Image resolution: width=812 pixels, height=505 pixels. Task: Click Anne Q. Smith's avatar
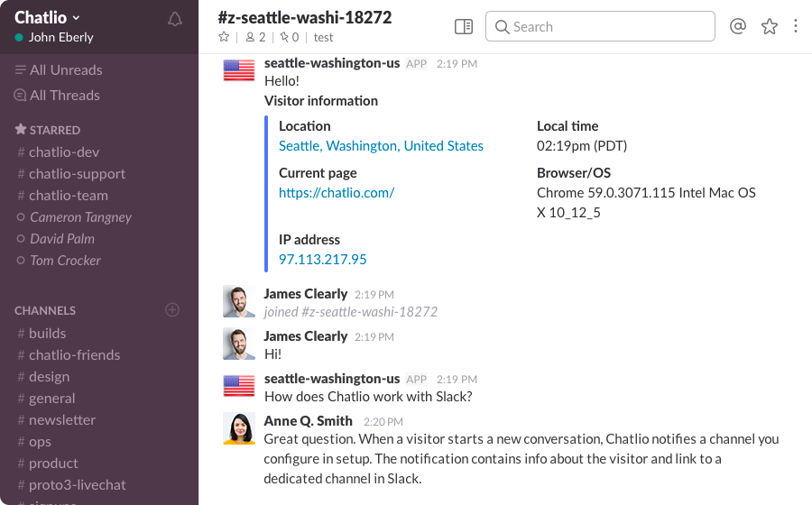[x=239, y=428]
